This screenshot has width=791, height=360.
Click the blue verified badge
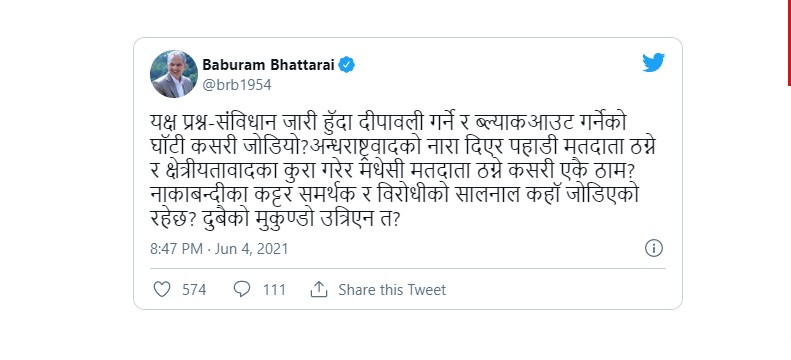pos(347,65)
